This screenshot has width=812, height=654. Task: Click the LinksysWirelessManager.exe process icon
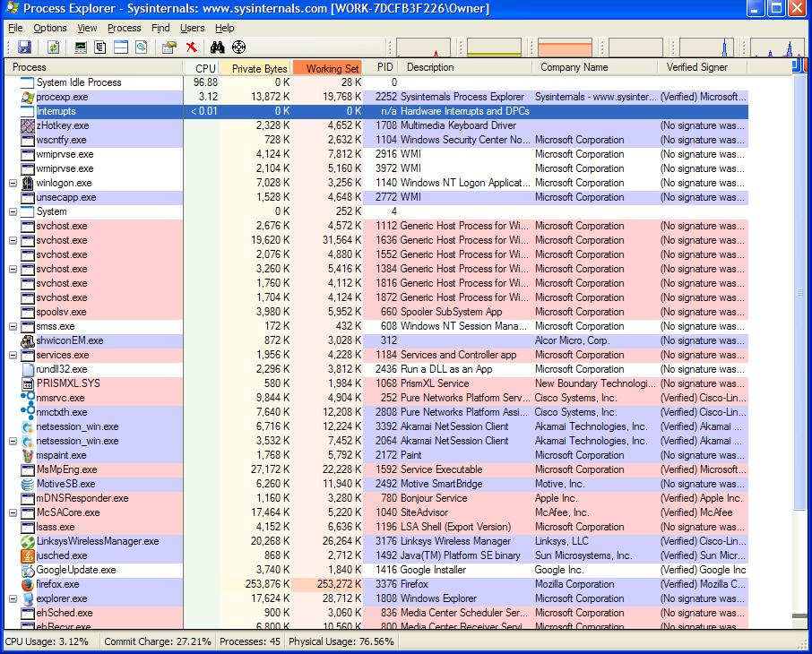pyautogui.click(x=28, y=542)
